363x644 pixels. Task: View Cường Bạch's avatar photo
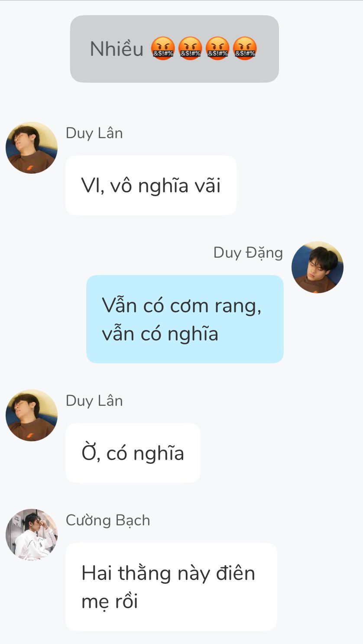(x=32, y=535)
